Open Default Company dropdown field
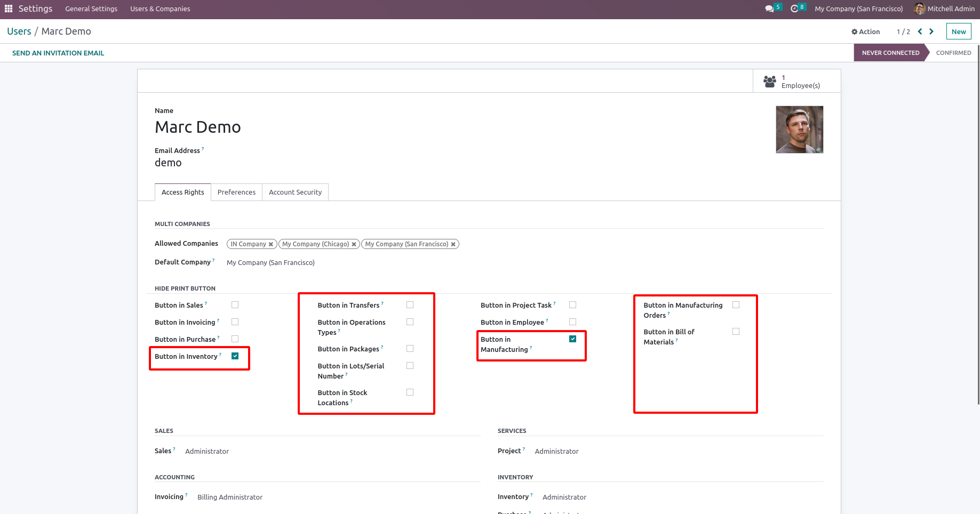The width and height of the screenshot is (980, 514). click(x=270, y=262)
